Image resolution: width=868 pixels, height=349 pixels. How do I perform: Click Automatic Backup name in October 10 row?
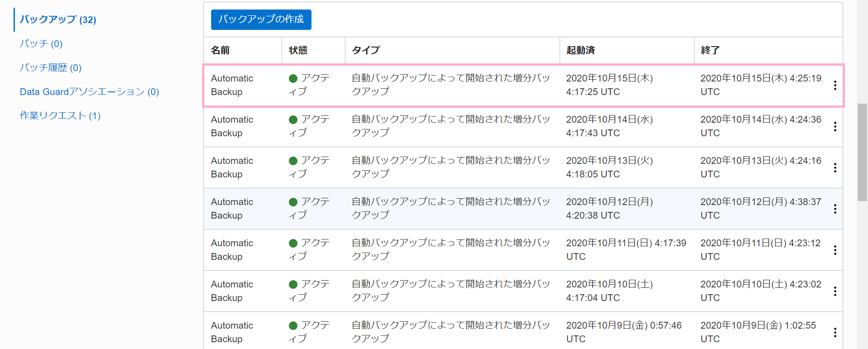click(x=232, y=291)
